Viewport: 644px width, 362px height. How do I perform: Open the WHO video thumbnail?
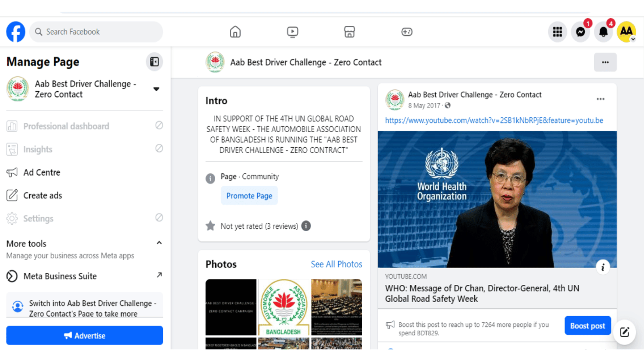497,199
